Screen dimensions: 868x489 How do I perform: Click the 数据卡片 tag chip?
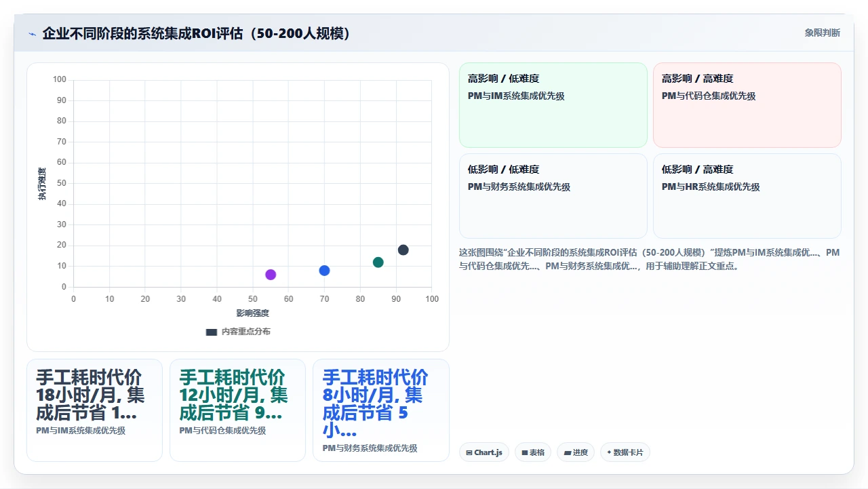[625, 452]
